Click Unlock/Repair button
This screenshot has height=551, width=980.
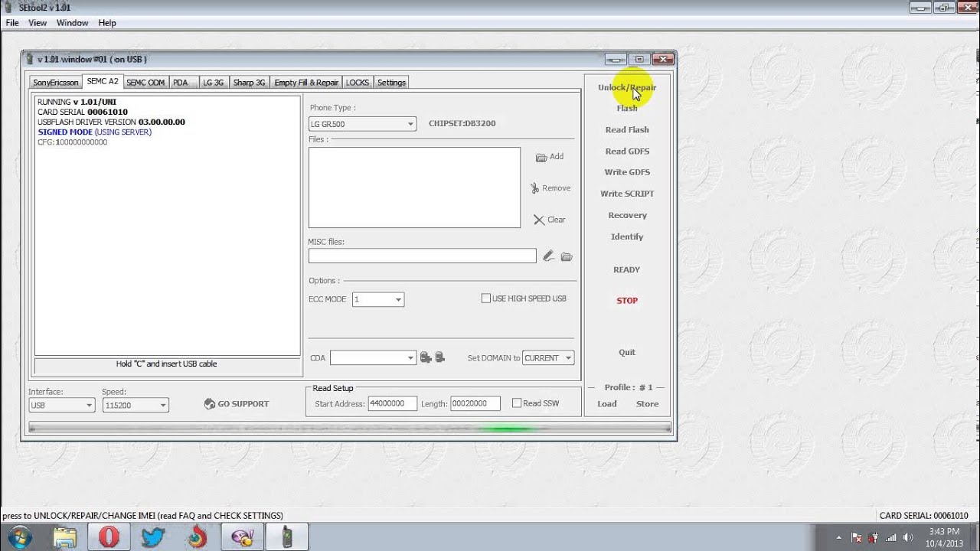point(627,87)
